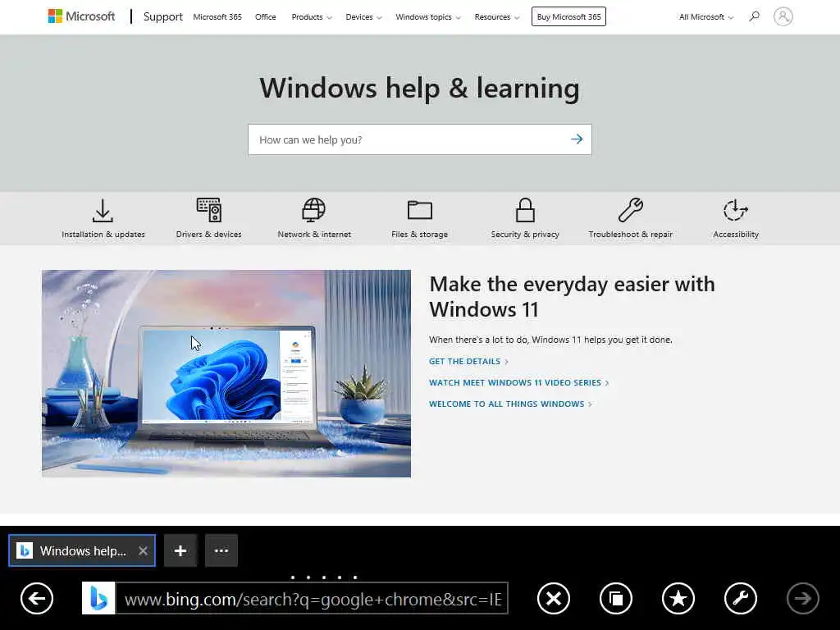This screenshot has width=840, height=630.
Task: Click the browser address bar URL
Action: 312,598
